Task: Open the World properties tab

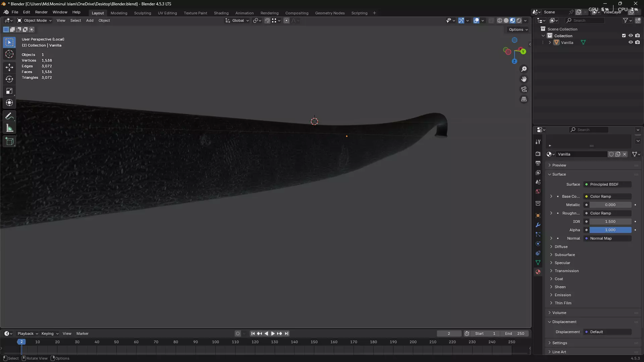Action: pos(538,191)
